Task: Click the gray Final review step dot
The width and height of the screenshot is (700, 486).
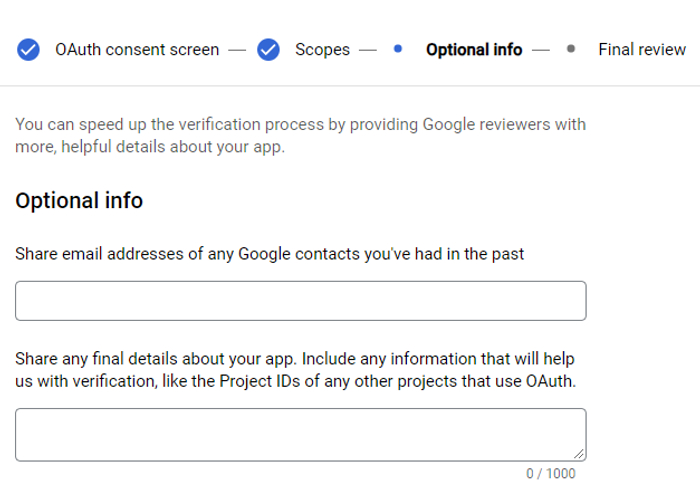Action: click(x=571, y=49)
